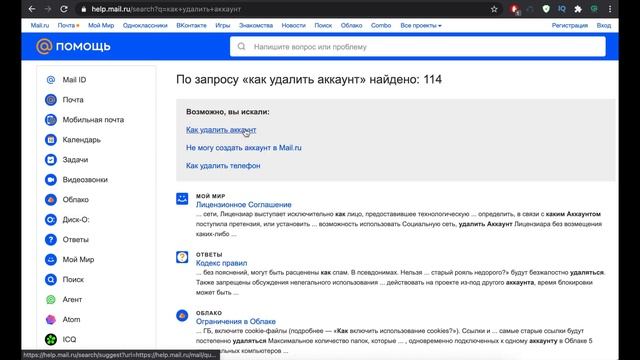Select Видеозвонки label in sidebar
640x360 pixels.
(x=85, y=180)
